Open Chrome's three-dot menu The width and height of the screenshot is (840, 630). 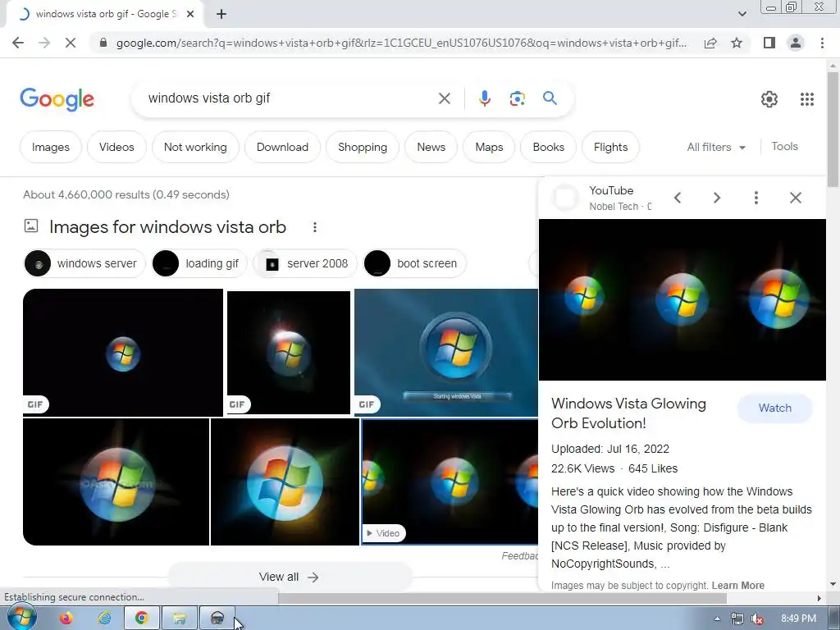(x=822, y=43)
